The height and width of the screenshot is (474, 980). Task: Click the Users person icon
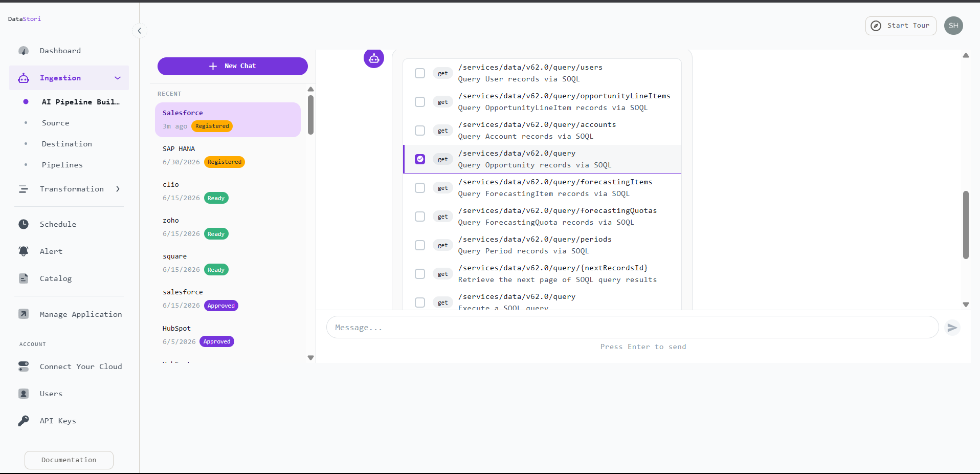(x=24, y=394)
